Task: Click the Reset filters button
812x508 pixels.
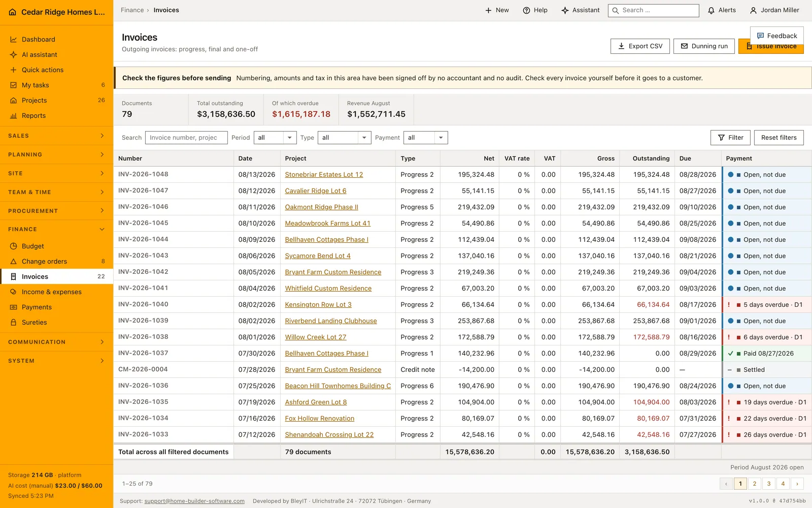Action: [x=779, y=138]
